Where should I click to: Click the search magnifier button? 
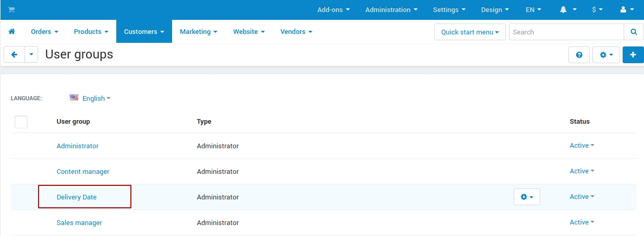(634, 32)
